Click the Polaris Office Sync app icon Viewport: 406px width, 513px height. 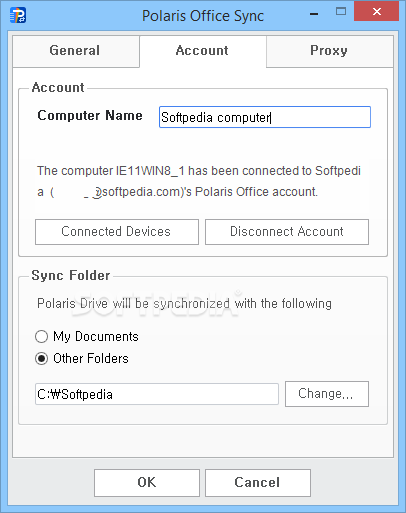point(18,15)
